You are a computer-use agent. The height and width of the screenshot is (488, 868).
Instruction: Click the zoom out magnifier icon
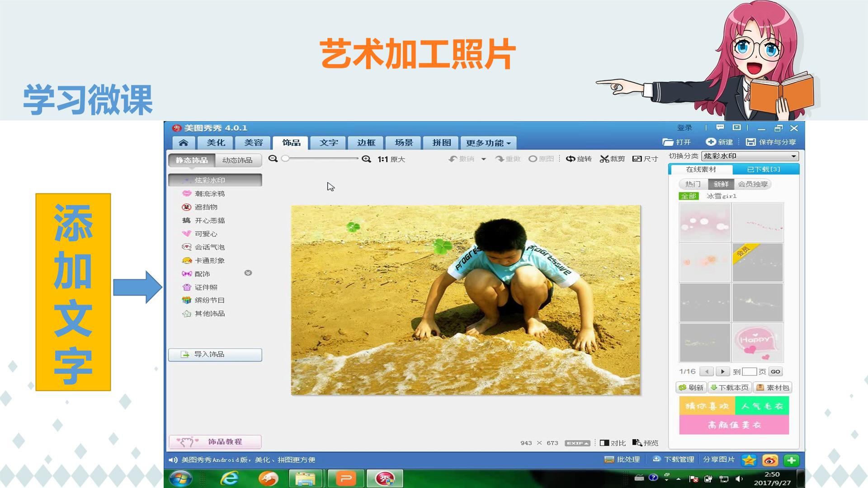pyautogui.click(x=273, y=159)
